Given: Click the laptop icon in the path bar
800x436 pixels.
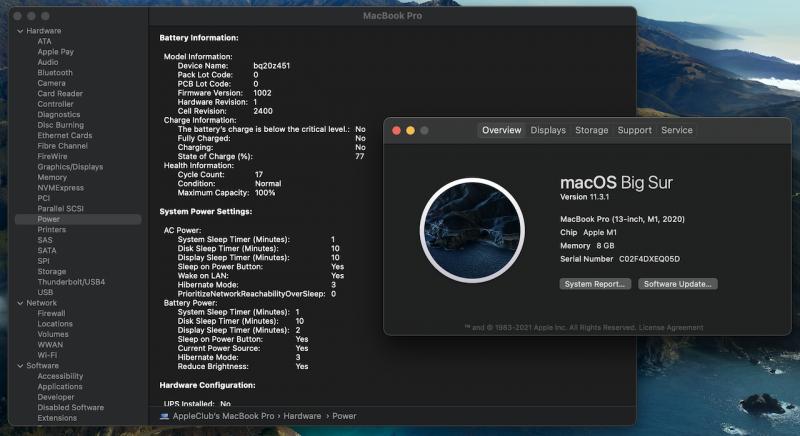Looking at the screenshot, I should [164, 416].
